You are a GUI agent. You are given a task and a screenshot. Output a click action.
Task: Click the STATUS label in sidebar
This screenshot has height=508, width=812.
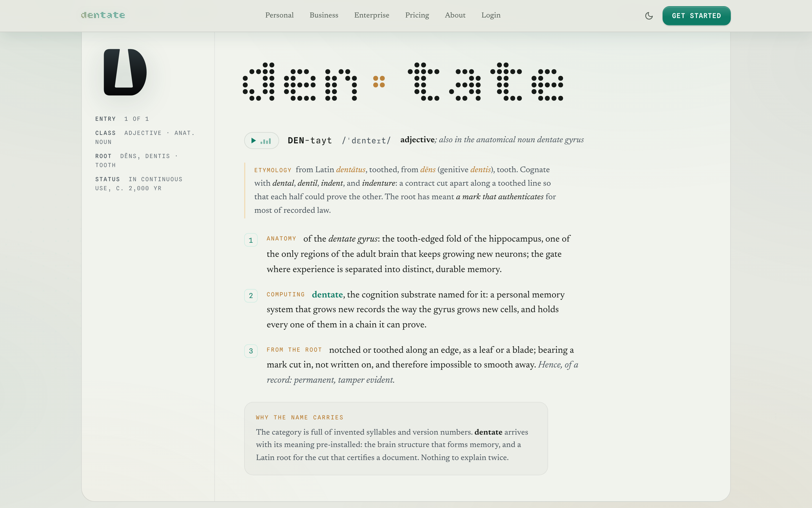tap(107, 179)
